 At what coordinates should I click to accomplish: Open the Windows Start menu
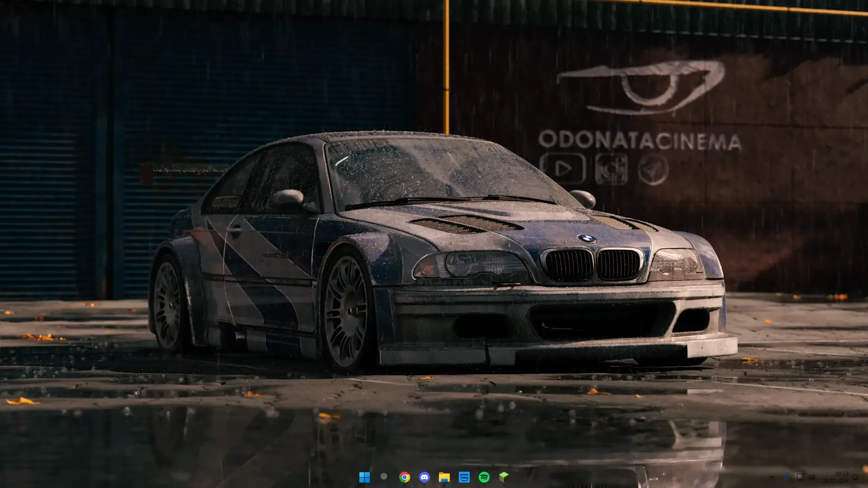coord(364,477)
